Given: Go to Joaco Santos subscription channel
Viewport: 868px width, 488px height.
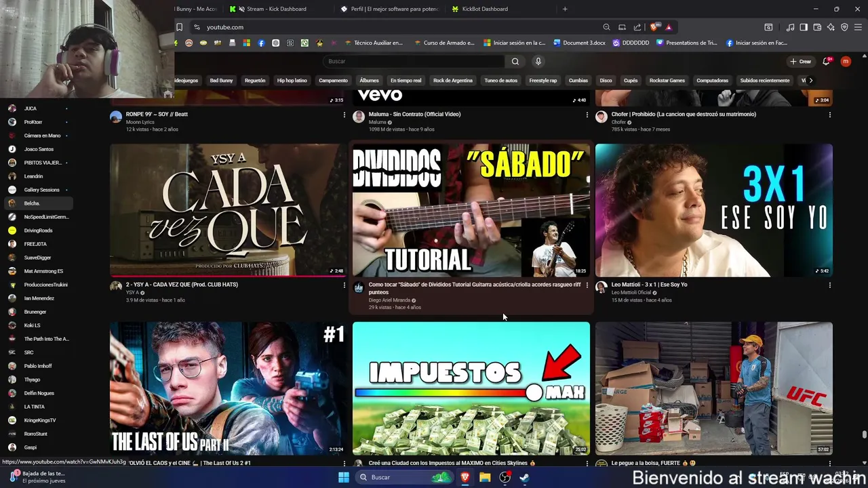Looking at the screenshot, I should click(x=39, y=149).
